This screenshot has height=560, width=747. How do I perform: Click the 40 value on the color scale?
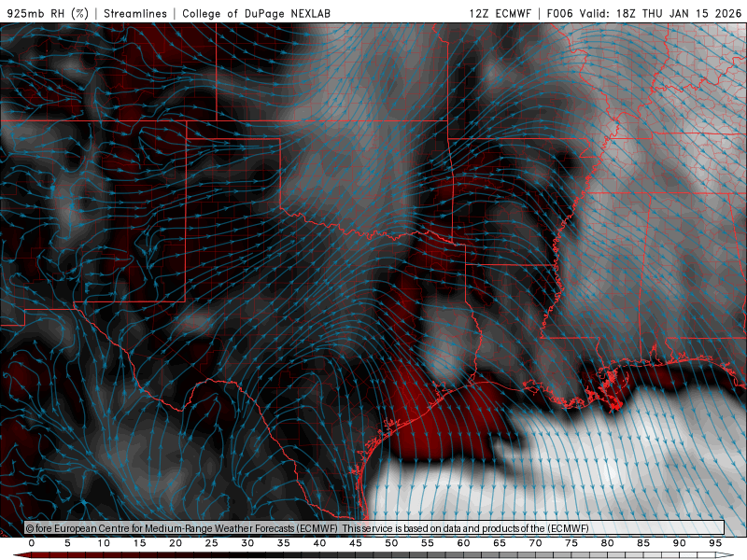(319, 543)
